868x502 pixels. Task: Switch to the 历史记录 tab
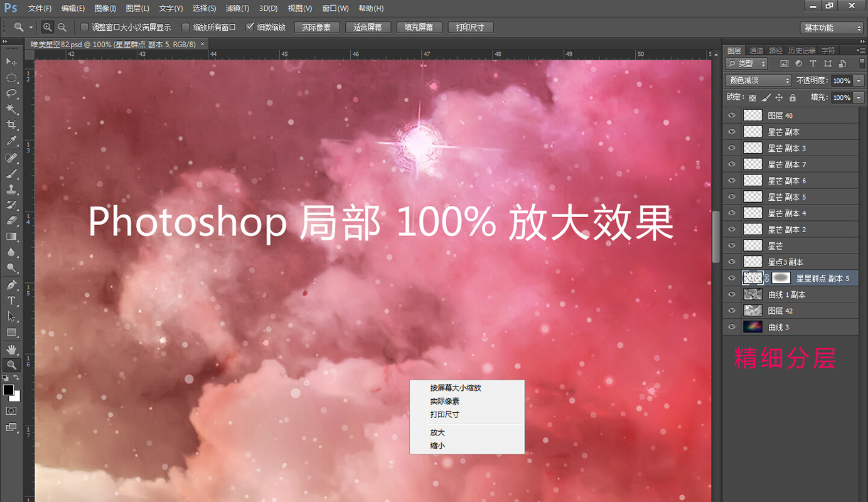801,51
